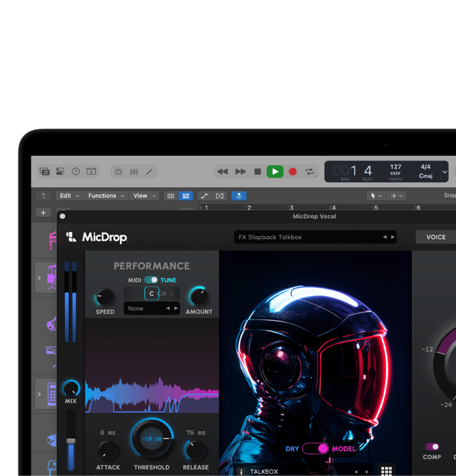The height and width of the screenshot is (476, 456).
Task: Click the VOICE button
Action: click(x=436, y=237)
